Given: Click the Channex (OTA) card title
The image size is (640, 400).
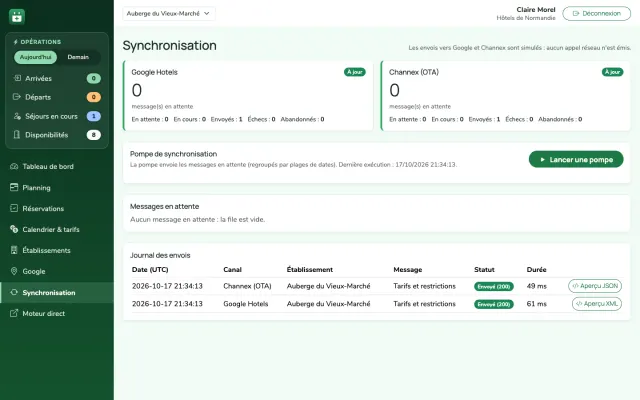Looking at the screenshot, I should click(x=413, y=72).
